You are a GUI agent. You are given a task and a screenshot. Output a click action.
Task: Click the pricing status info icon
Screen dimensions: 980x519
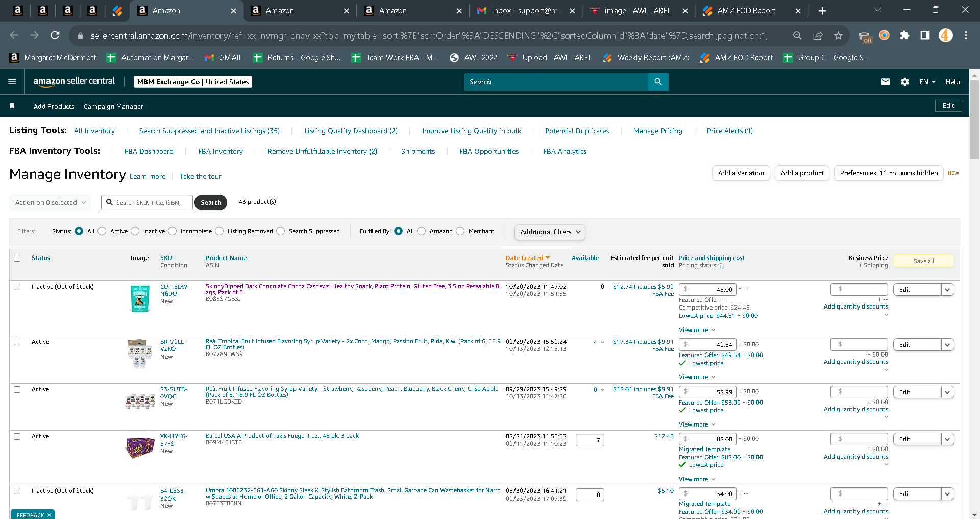[x=721, y=266]
